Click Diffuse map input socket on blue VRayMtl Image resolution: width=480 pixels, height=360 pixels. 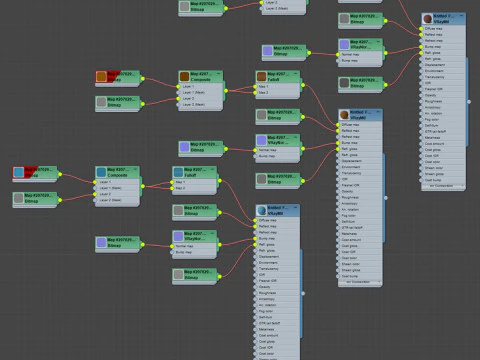255,220
